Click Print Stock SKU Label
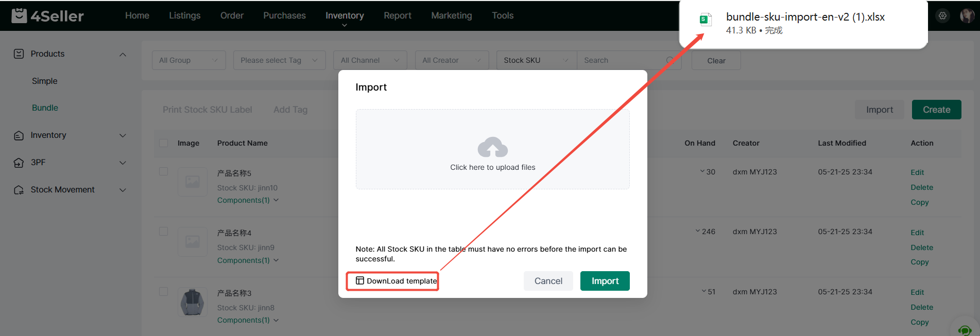Image resolution: width=980 pixels, height=336 pixels. click(208, 110)
